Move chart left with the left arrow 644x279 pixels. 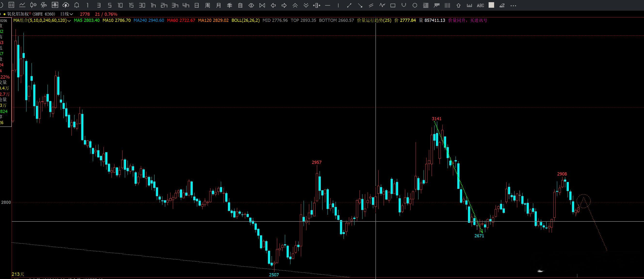coord(273,5)
